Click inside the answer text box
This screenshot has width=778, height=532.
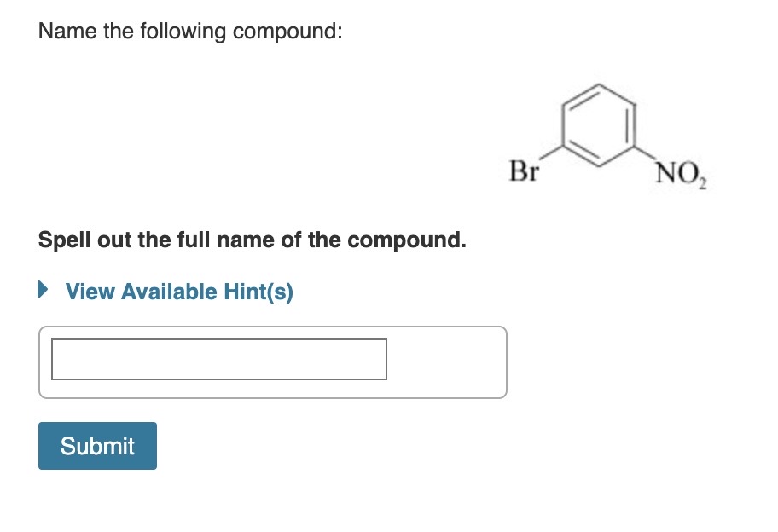point(218,359)
